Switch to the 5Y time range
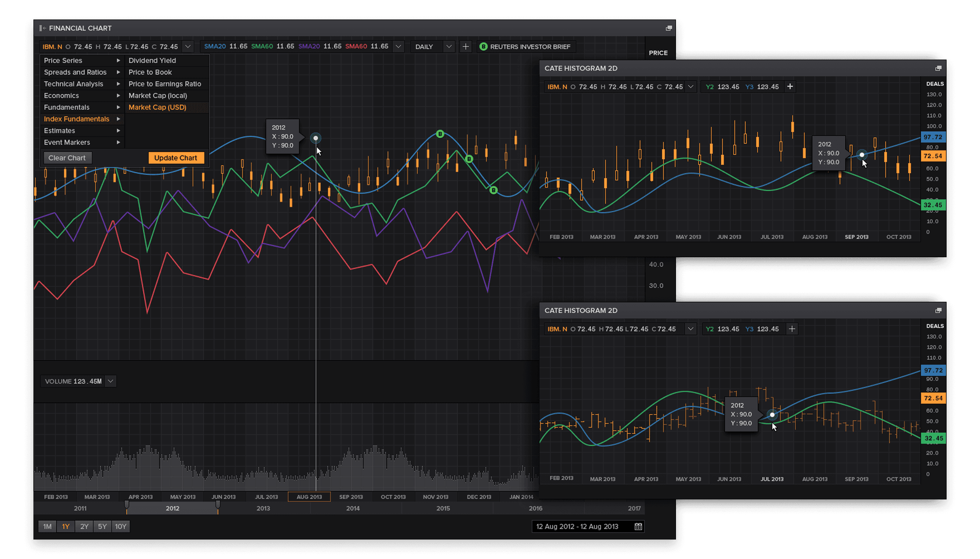Screen dimensions: 980x559 tap(102, 526)
